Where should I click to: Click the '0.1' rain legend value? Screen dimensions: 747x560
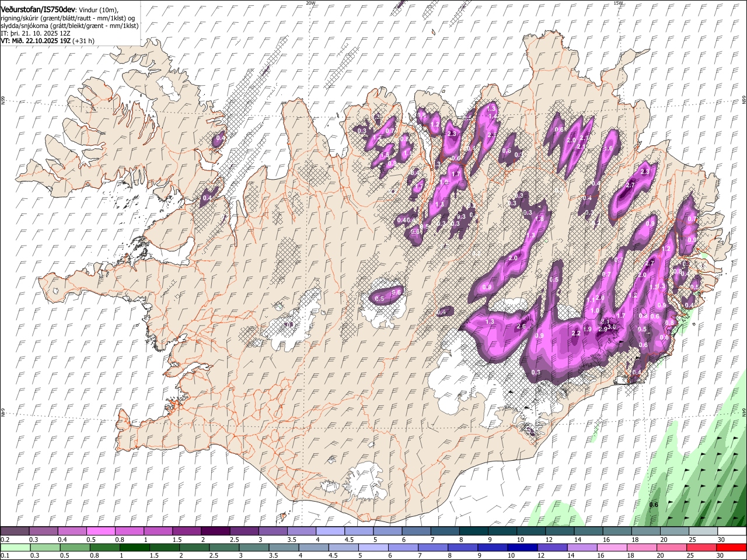(x=4, y=555)
